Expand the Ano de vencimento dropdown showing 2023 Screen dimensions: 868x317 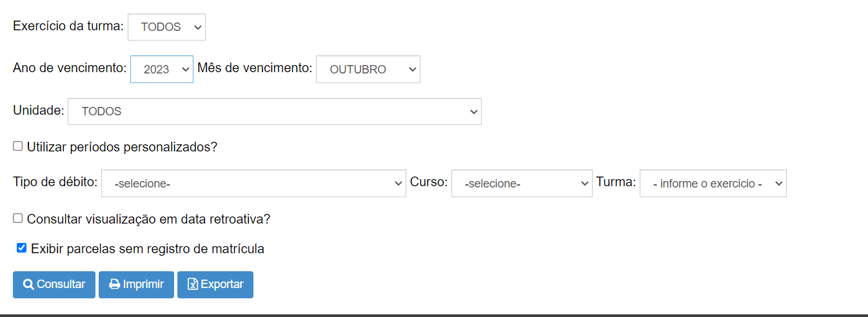point(162,69)
